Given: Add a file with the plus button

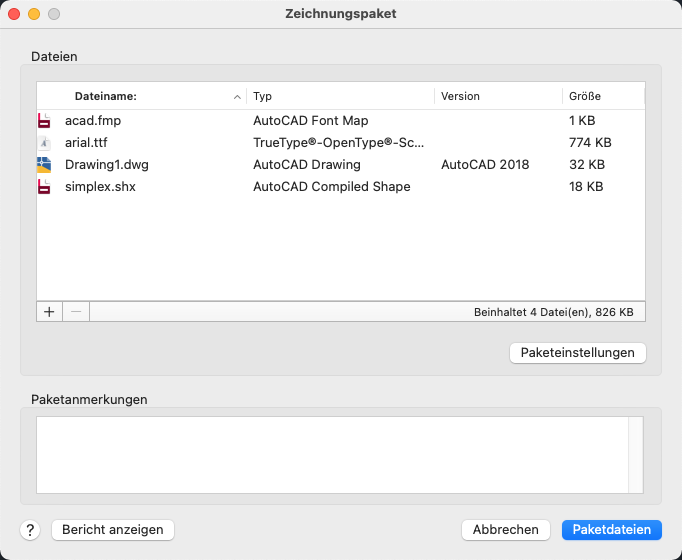Looking at the screenshot, I should [x=49, y=312].
